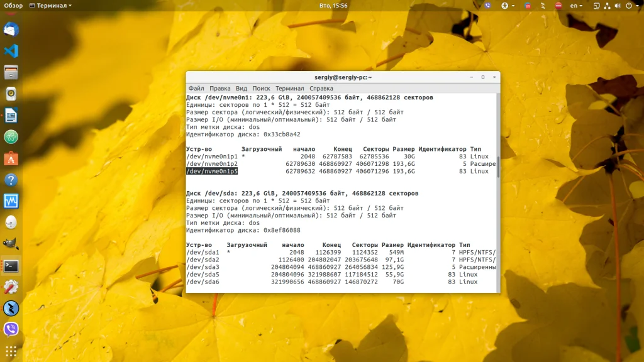This screenshot has width=644, height=362.
Task: Open the Help question mark icon
Action: pyautogui.click(x=11, y=180)
